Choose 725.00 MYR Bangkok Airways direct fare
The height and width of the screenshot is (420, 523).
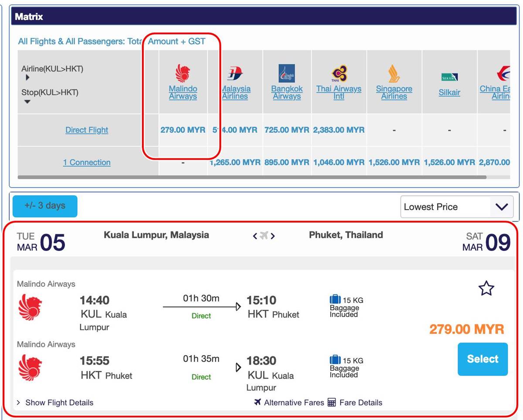pos(287,130)
